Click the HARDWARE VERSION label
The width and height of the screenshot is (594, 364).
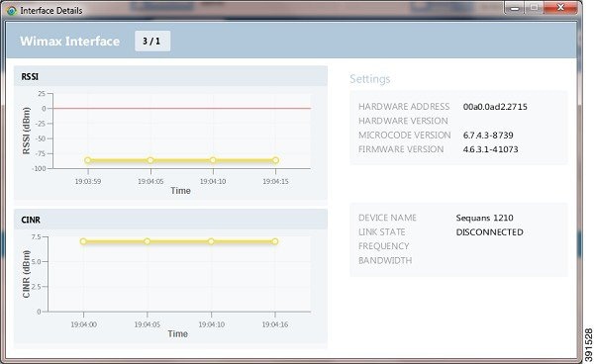[403, 121]
